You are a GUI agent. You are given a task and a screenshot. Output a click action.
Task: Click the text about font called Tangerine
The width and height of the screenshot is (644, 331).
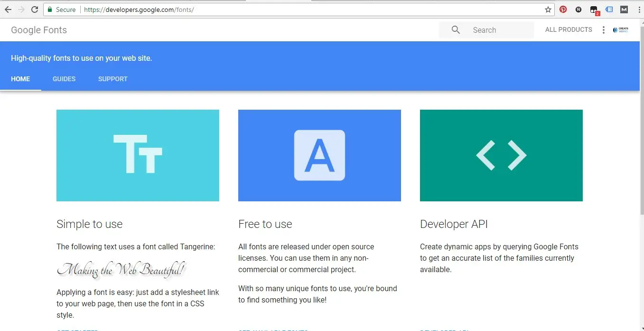(136, 247)
